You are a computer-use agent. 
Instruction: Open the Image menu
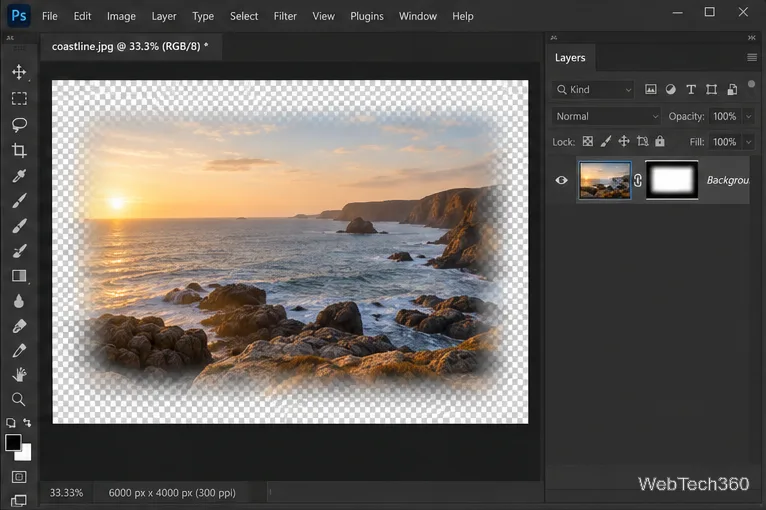click(x=121, y=16)
